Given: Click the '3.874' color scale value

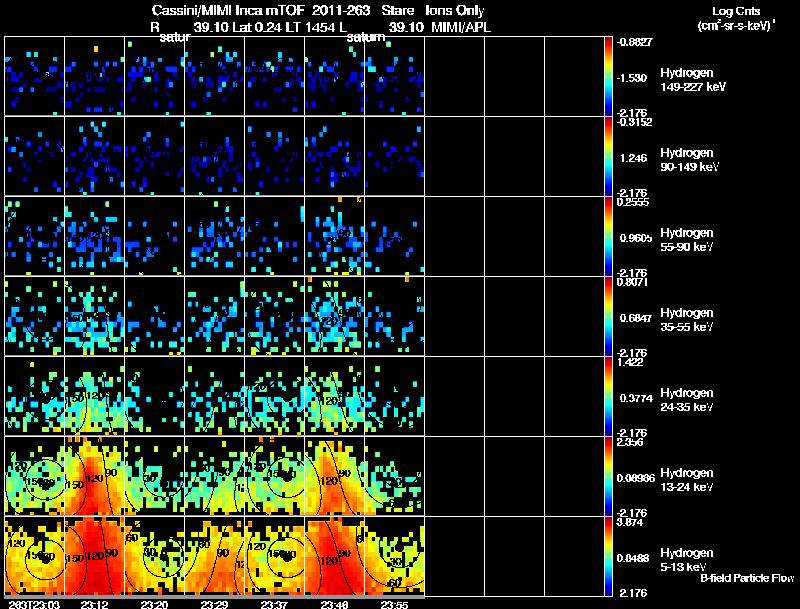Looking at the screenshot, I should coord(630,522).
